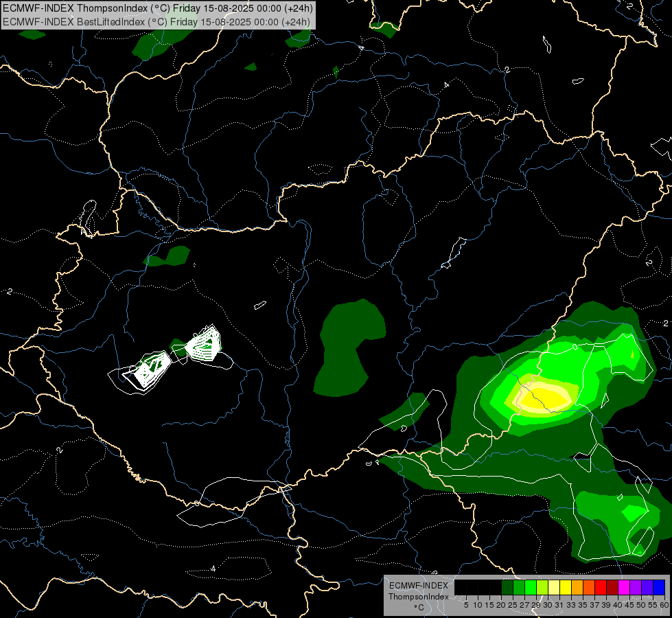Click the legend tick value 31
The image size is (672, 618).
559,605
